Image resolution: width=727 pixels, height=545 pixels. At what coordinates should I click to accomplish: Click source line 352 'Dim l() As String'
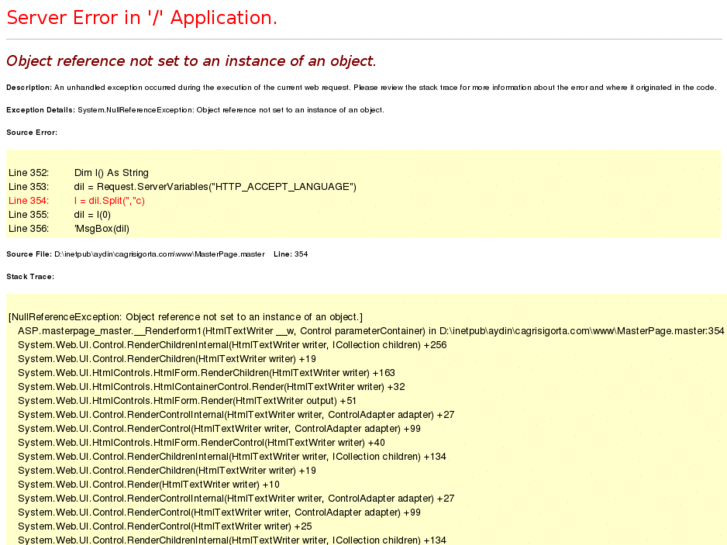click(x=111, y=173)
